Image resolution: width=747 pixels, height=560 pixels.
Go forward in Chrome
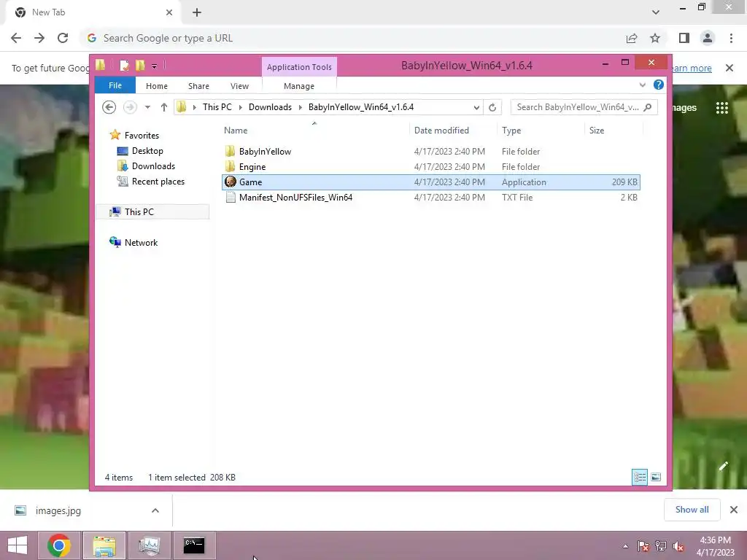[x=39, y=38]
